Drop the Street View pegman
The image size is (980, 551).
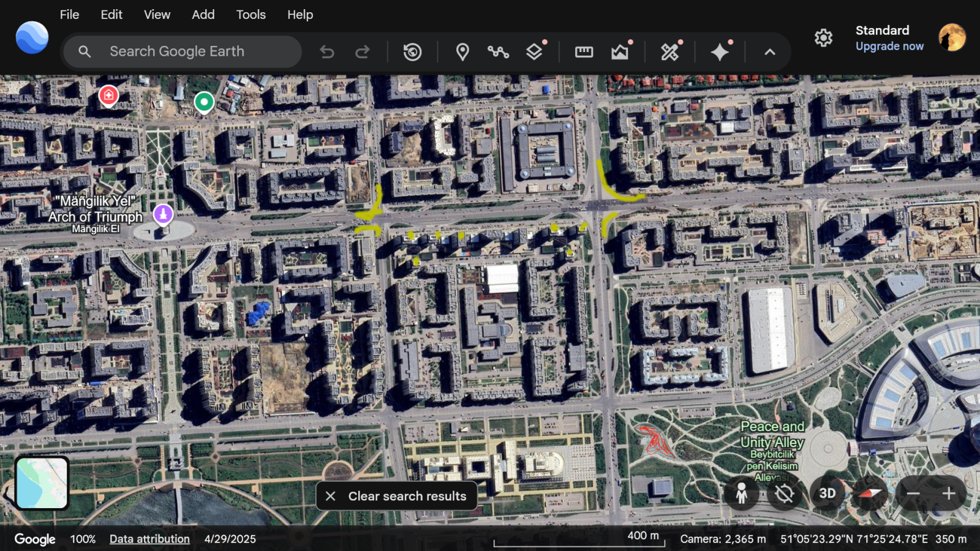741,493
